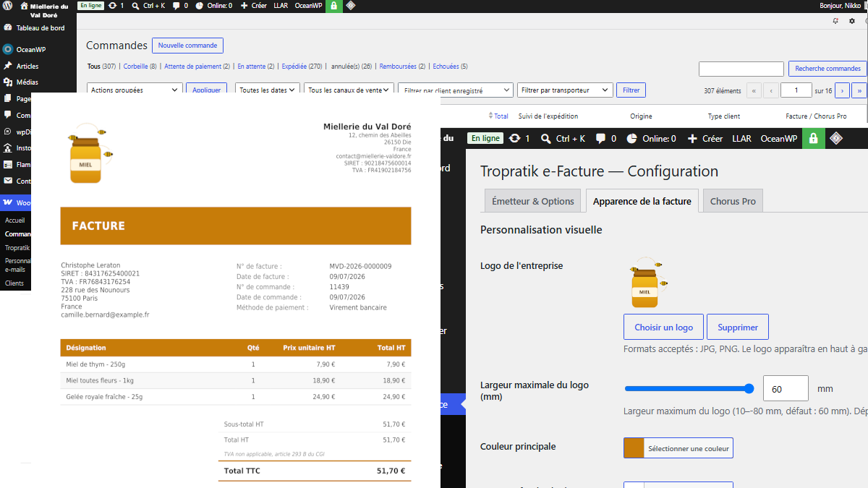This screenshot has height=488, width=868.
Task: Open updates icon in the top admin bar
Action: tap(111, 5)
